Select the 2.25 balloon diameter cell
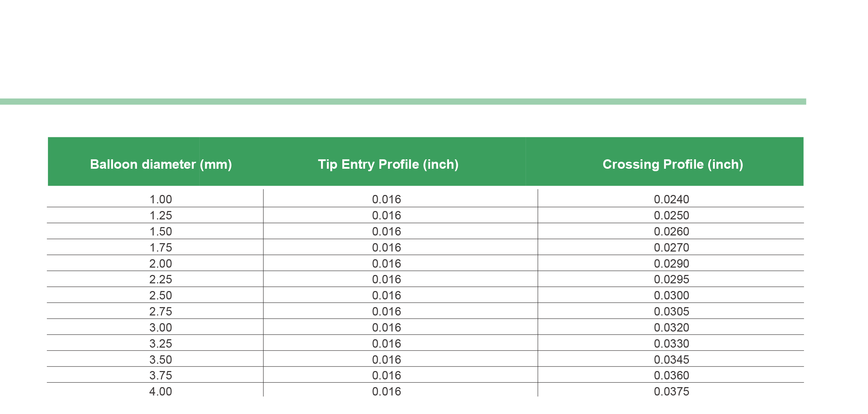Viewport: 868px width, 414px height. [161, 279]
